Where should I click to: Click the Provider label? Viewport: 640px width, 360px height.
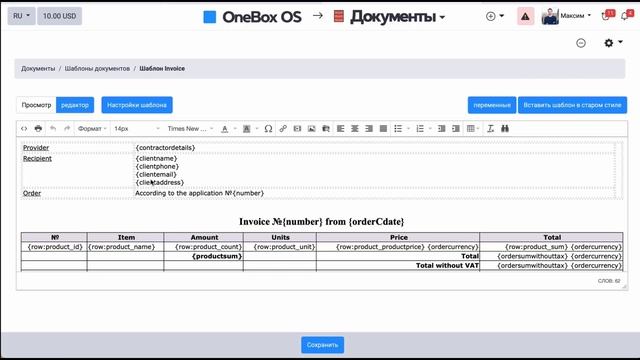point(36,147)
